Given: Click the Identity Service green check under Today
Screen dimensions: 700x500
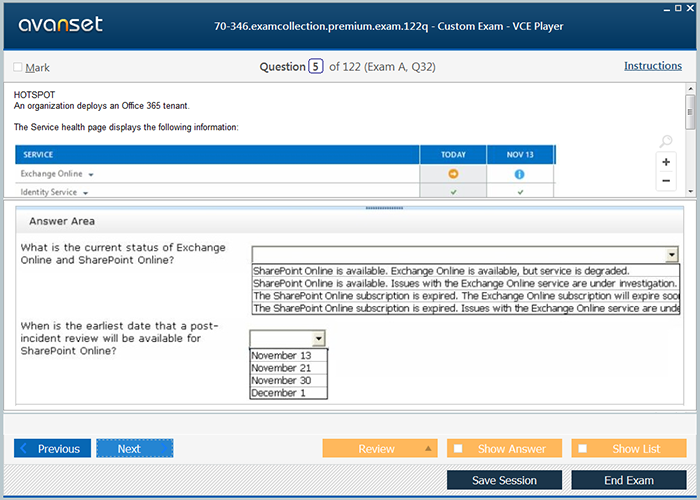Looking at the screenshot, I should 453,192.
